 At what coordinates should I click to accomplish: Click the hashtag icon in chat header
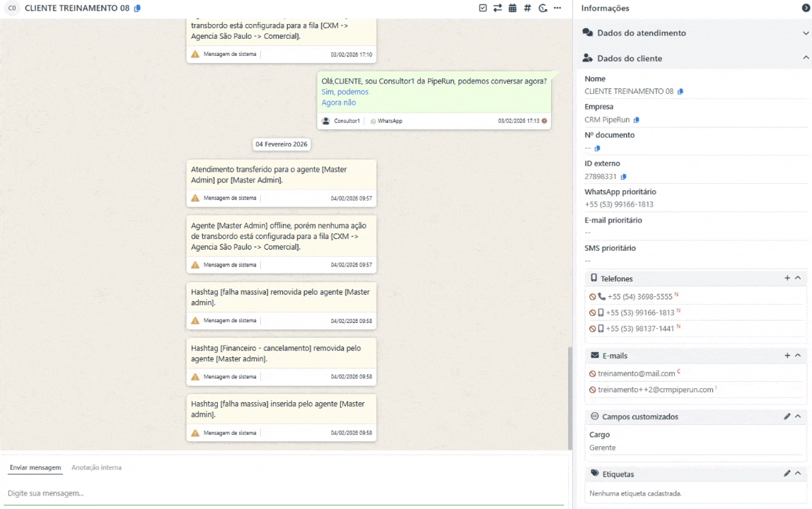pyautogui.click(x=527, y=8)
